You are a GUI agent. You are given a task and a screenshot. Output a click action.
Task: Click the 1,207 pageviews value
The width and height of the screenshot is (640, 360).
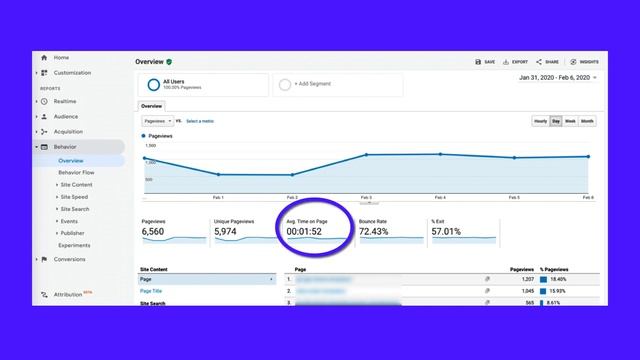(x=528, y=279)
